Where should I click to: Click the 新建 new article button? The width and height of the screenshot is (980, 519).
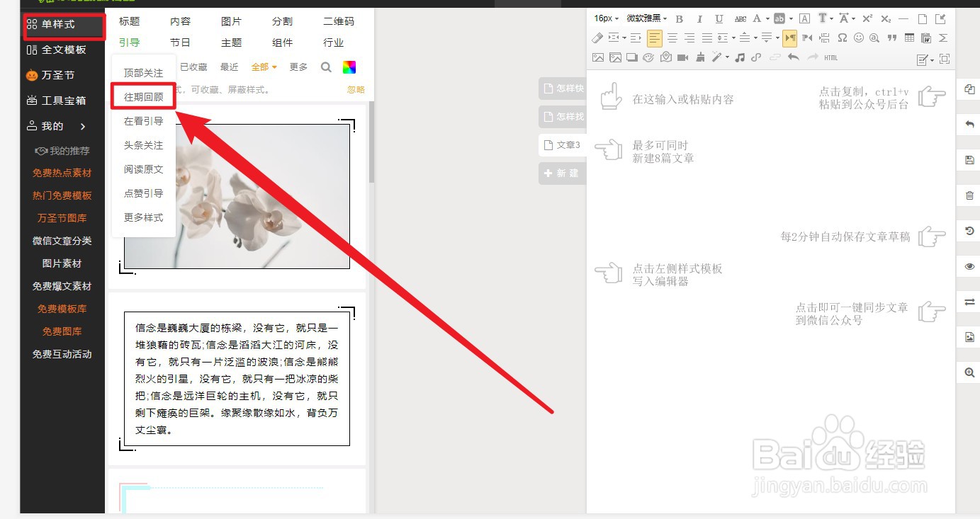561,173
